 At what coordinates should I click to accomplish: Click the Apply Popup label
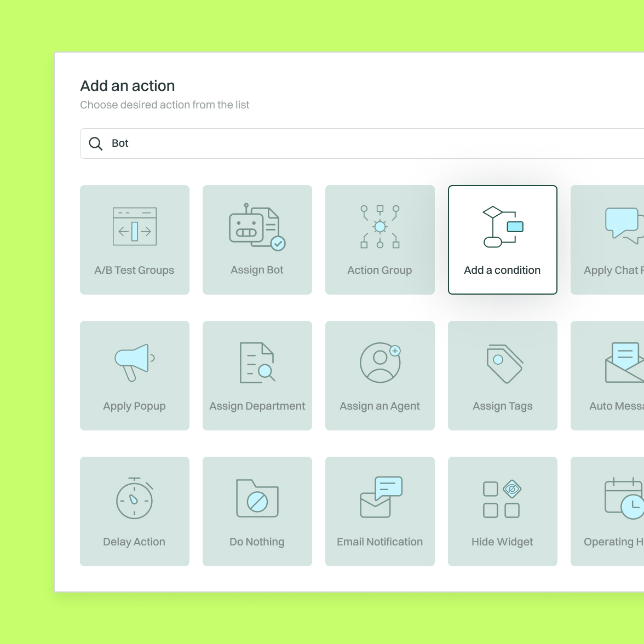tap(134, 406)
